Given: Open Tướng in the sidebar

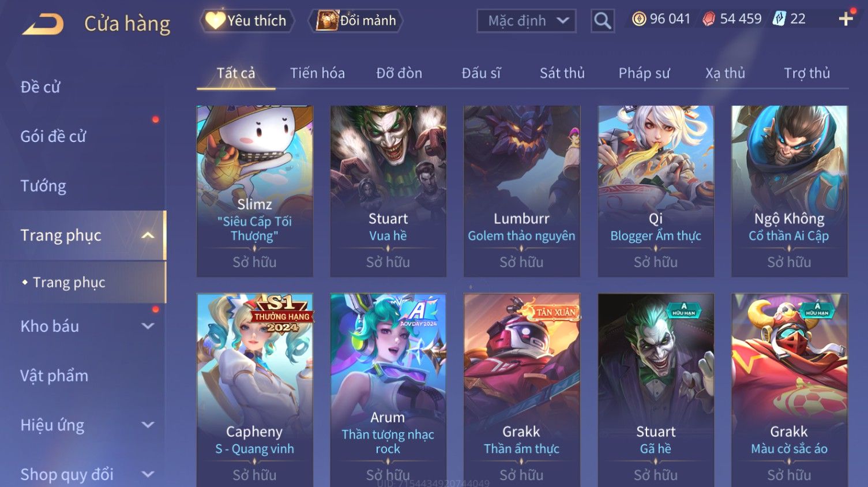Looking at the screenshot, I should [x=43, y=186].
